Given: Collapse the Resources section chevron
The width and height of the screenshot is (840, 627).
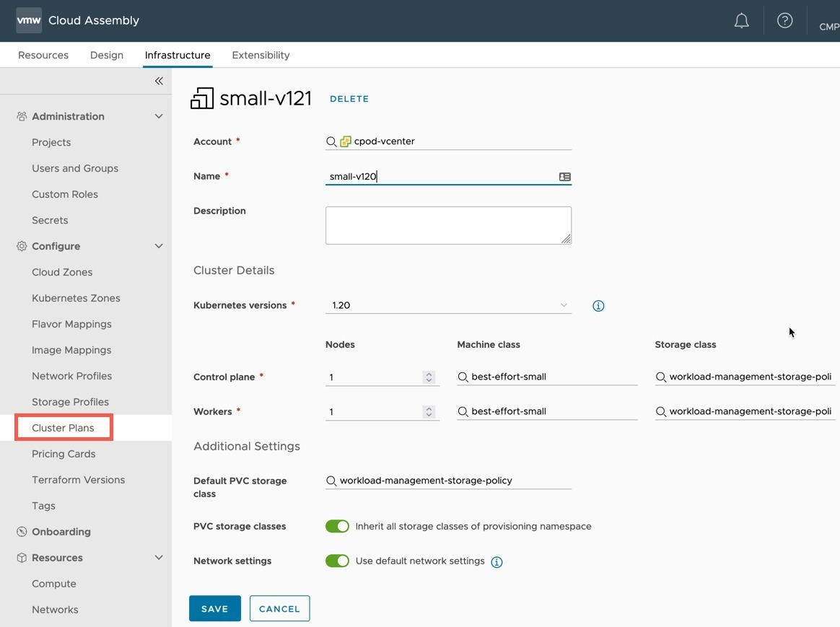Looking at the screenshot, I should (x=159, y=558).
